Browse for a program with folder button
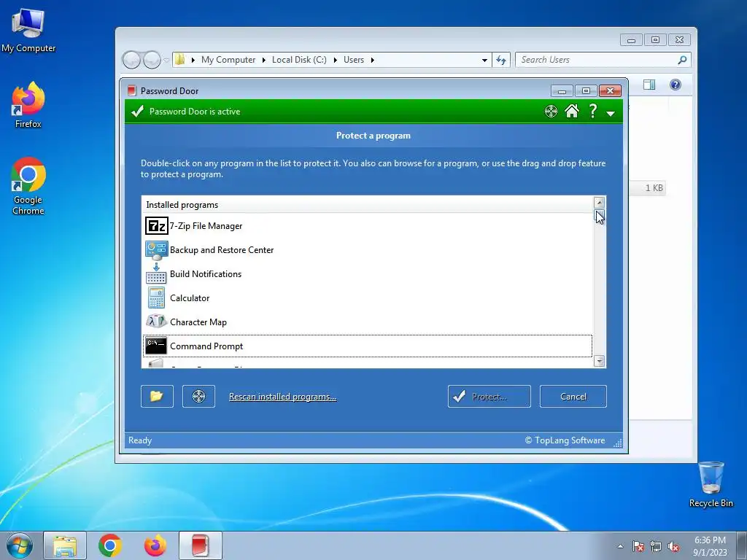Viewport: 747px width, 560px height. [x=158, y=396]
